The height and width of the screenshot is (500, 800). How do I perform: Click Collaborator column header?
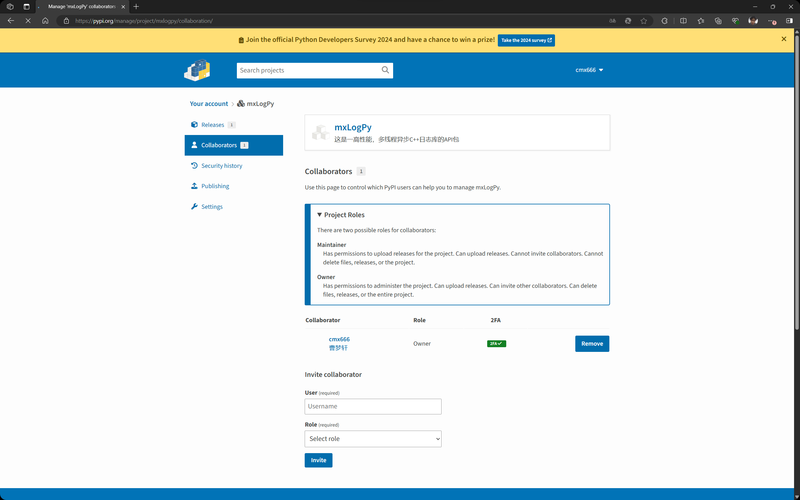(x=322, y=320)
